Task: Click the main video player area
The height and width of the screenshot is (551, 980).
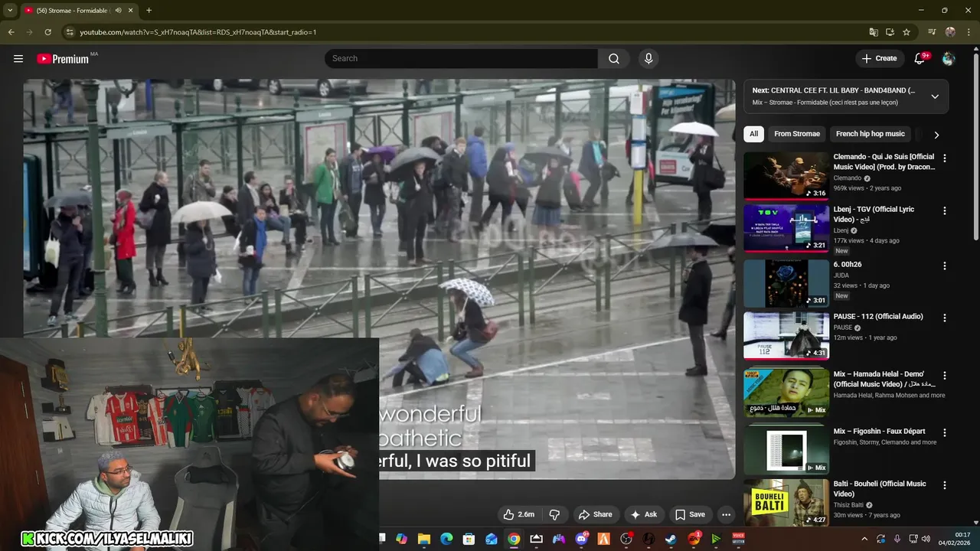Action: click(x=379, y=279)
